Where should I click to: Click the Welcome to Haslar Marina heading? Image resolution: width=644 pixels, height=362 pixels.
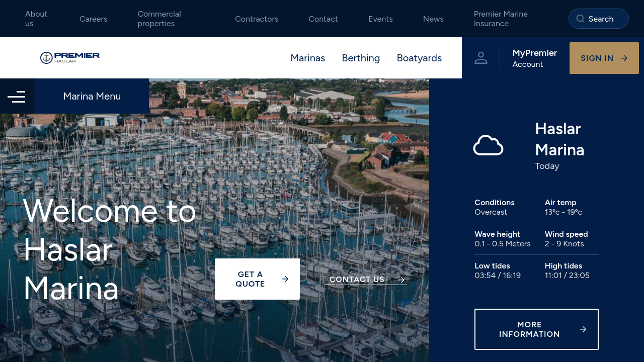110,250
